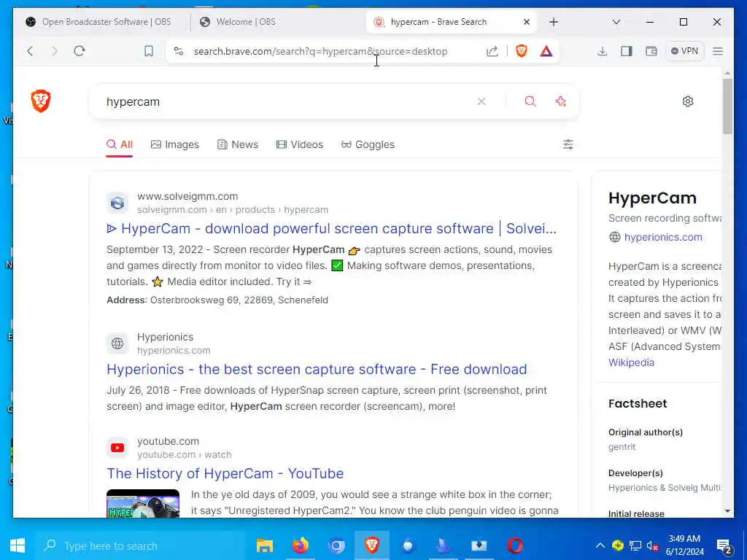747x560 pixels.
Task: Click the page vertical scrollbar thumb
Action: pos(727,106)
